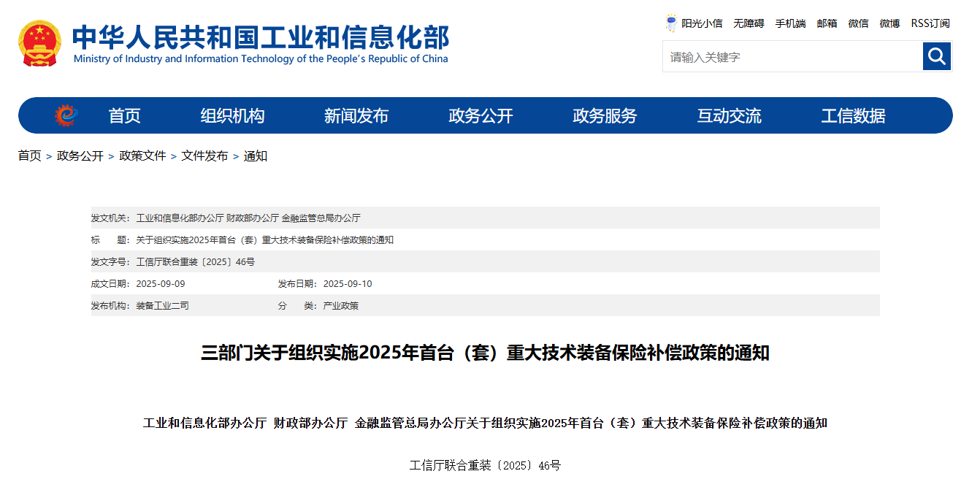
Task: Open the 手机端 mobile version link
Action: click(x=790, y=23)
